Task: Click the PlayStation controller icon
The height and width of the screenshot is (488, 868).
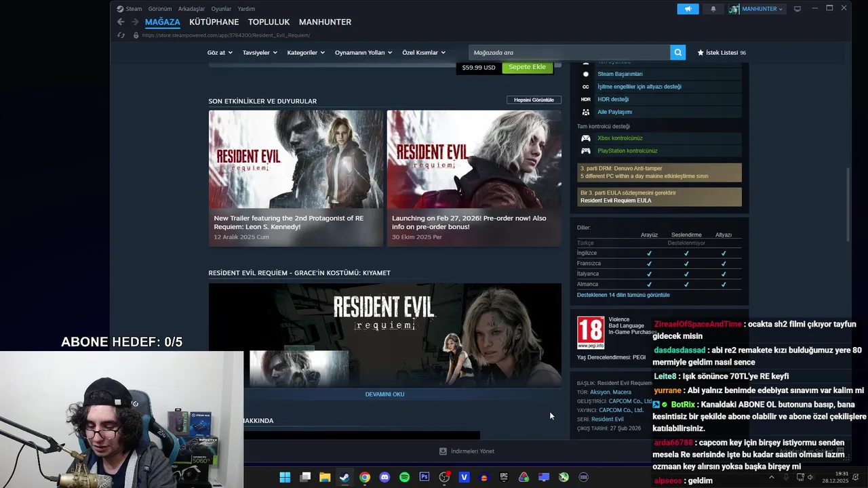Action: pyautogui.click(x=586, y=150)
